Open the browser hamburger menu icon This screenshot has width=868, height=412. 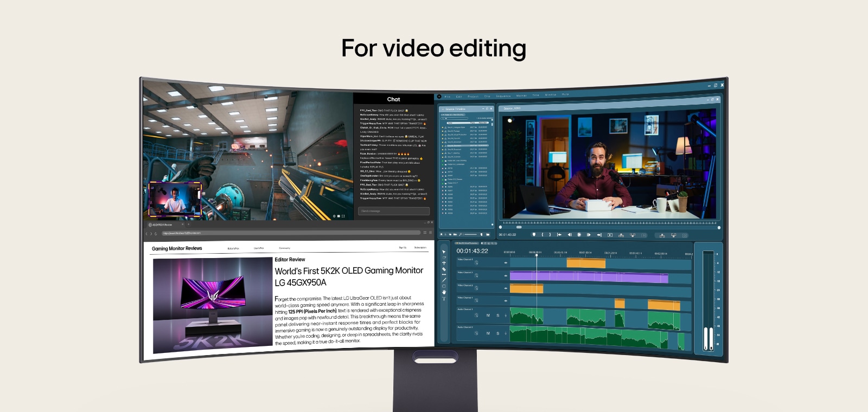(x=430, y=233)
